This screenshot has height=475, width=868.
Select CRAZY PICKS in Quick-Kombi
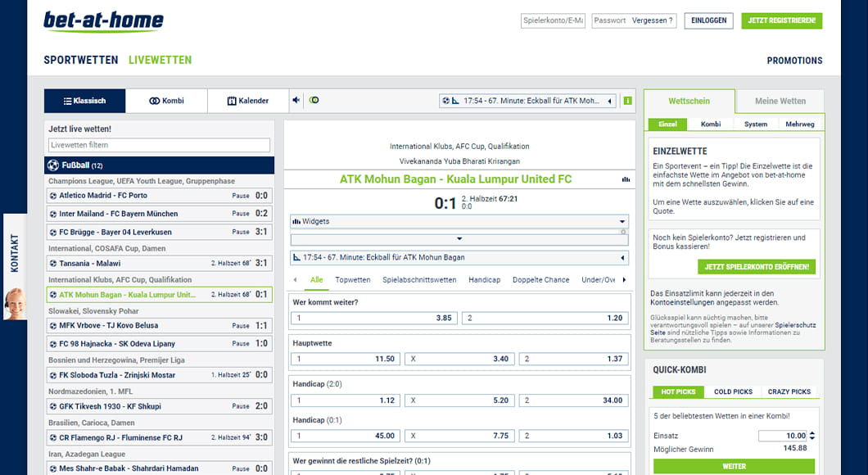tap(789, 391)
